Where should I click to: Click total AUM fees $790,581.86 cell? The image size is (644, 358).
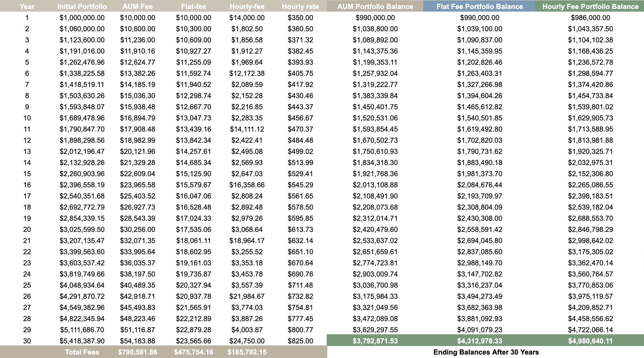pos(137,352)
